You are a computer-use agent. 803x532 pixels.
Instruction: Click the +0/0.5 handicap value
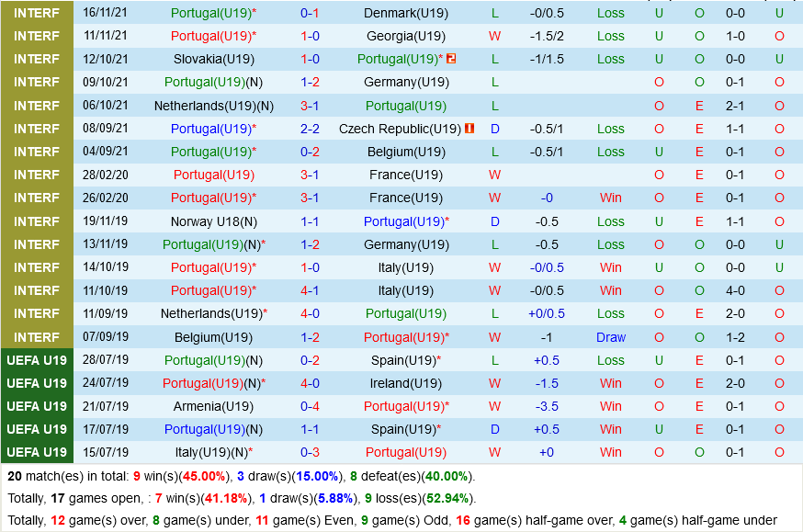(547, 314)
